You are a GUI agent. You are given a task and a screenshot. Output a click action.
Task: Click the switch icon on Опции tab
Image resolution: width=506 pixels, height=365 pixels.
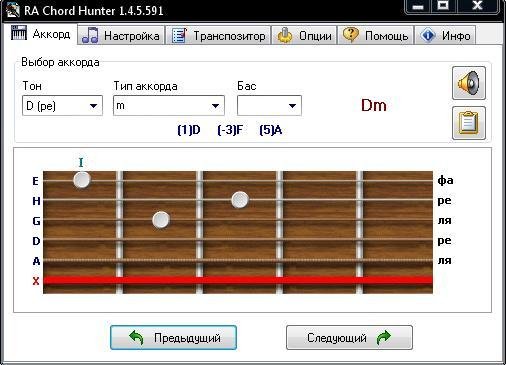click(x=285, y=35)
